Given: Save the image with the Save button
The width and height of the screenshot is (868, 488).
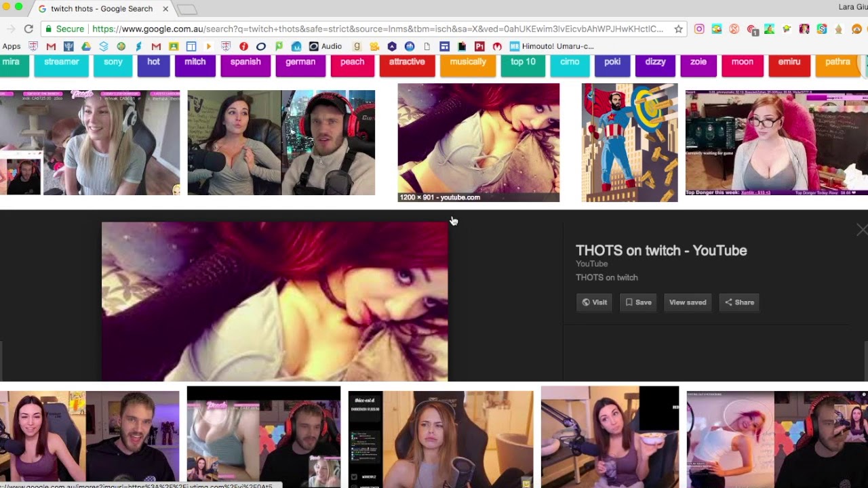Looking at the screenshot, I should 638,302.
